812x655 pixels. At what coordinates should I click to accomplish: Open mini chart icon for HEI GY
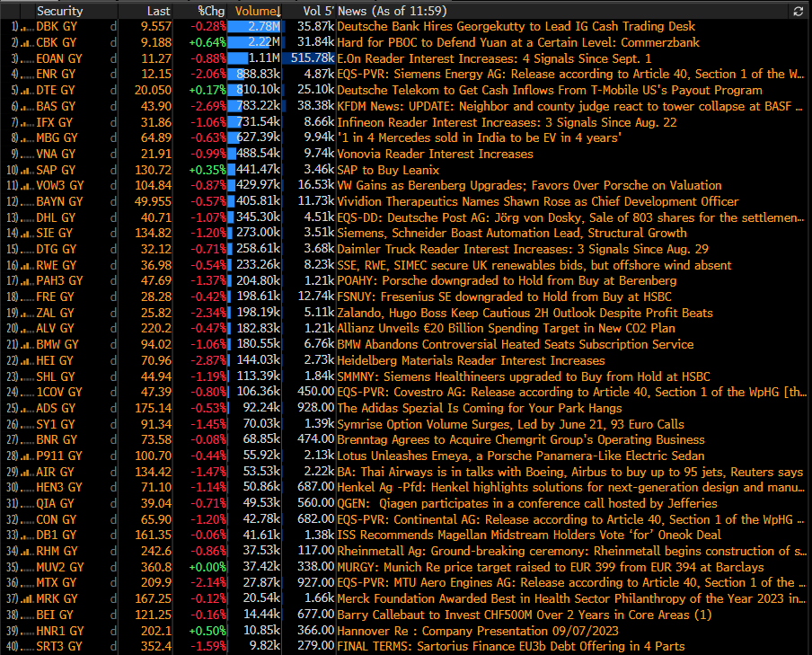[28, 362]
